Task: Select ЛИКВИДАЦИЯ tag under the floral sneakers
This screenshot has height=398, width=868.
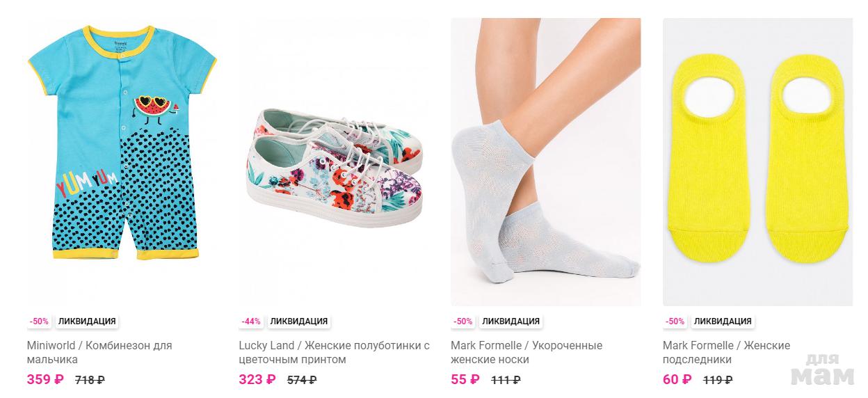Action: pos(299,321)
